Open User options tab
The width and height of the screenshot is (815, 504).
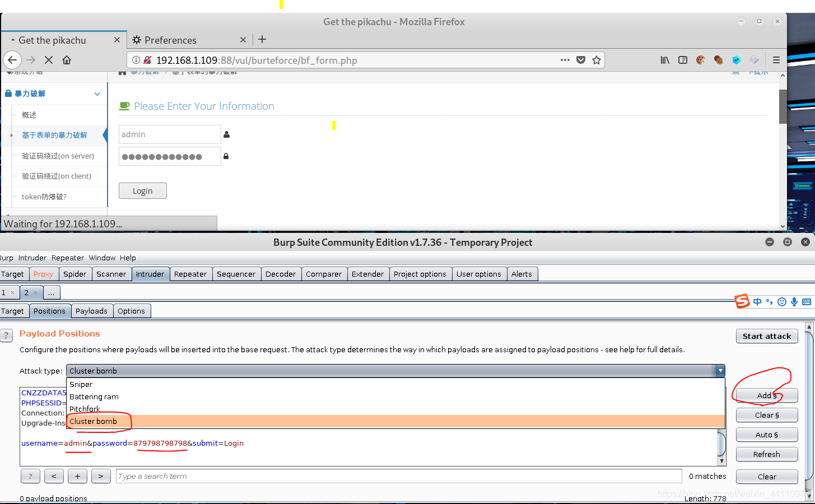pyautogui.click(x=479, y=274)
